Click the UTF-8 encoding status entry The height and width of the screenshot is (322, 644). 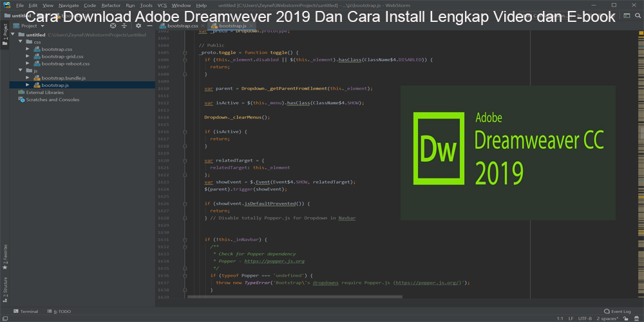[x=585, y=319]
